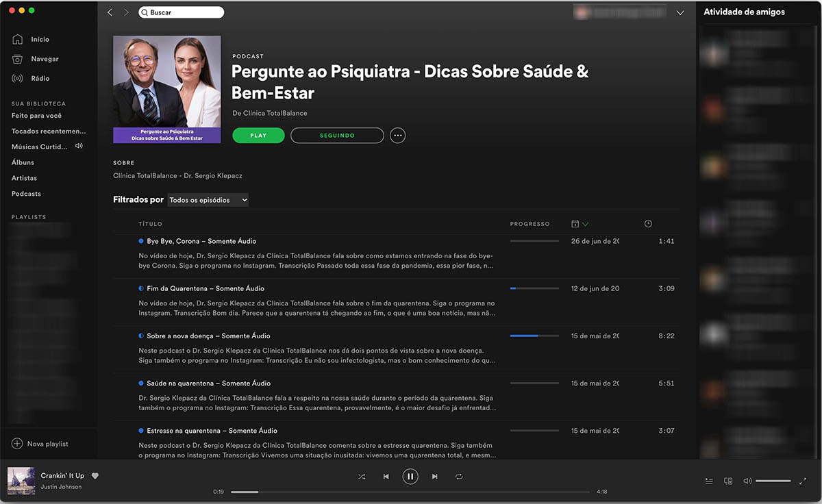Click the Buscar search field
This screenshot has width=822, height=504.
(x=181, y=12)
